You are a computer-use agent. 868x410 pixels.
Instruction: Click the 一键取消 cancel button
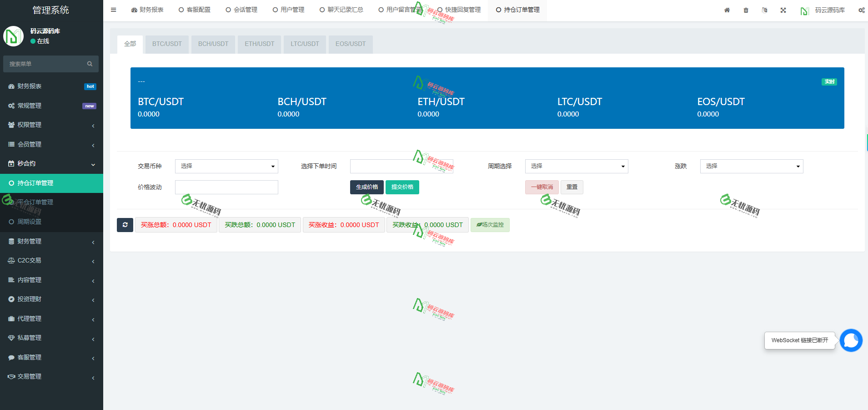(x=542, y=187)
